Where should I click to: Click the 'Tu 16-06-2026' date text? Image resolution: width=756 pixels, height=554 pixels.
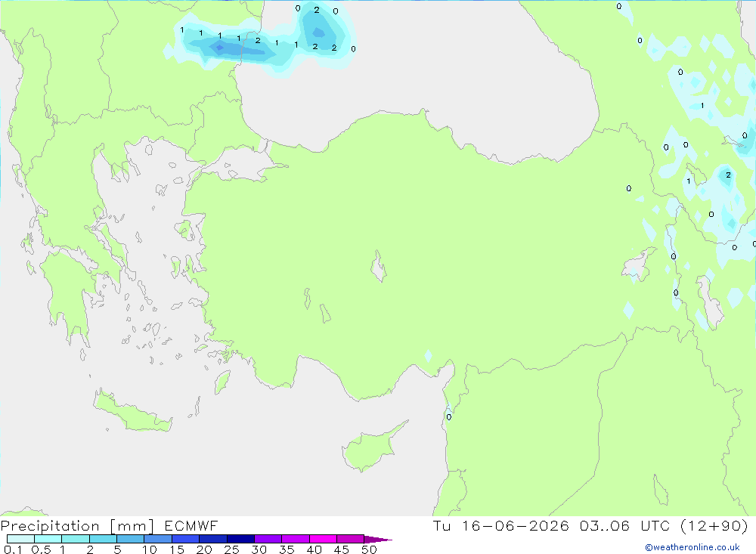501,525
